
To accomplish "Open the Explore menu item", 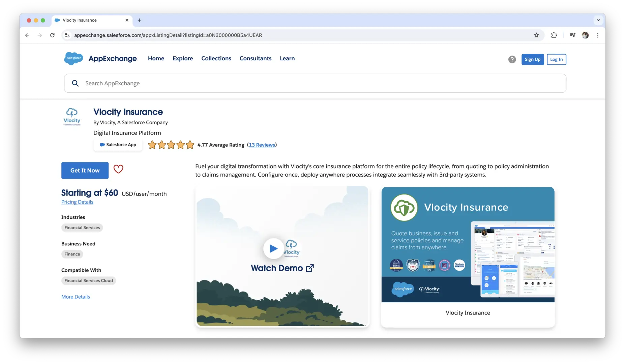I will (183, 58).
